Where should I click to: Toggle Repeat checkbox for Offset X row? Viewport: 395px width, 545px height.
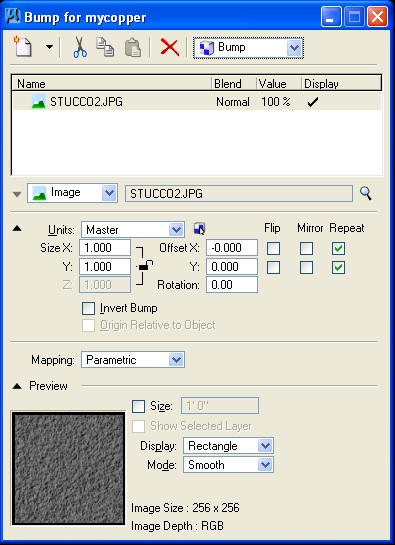tap(338, 249)
